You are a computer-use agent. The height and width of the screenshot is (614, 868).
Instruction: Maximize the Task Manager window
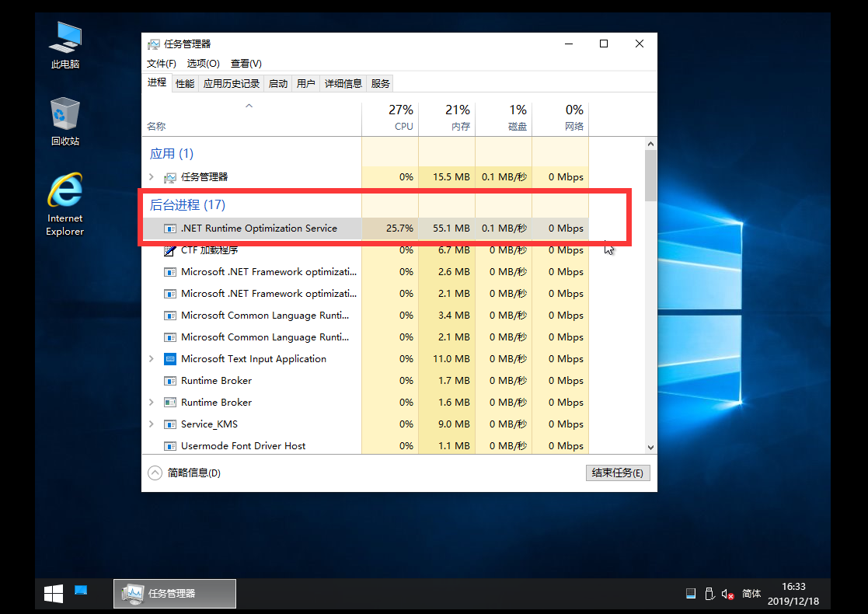pos(604,44)
